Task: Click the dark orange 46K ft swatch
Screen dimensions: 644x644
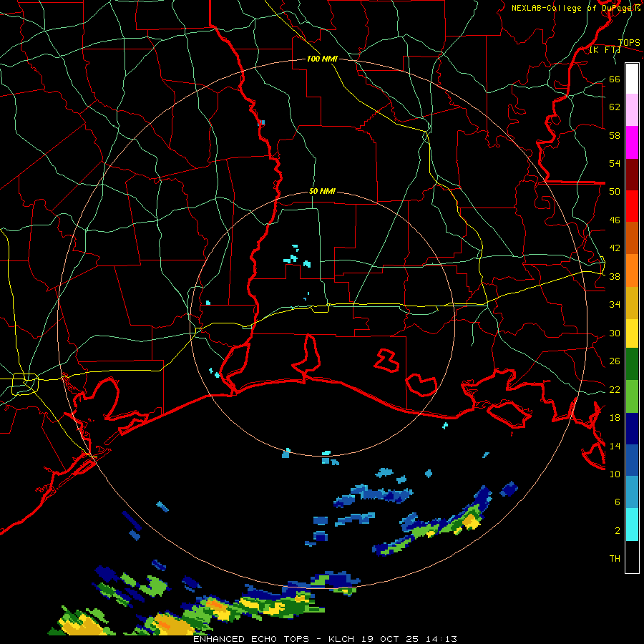Action: click(x=632, y=238)
